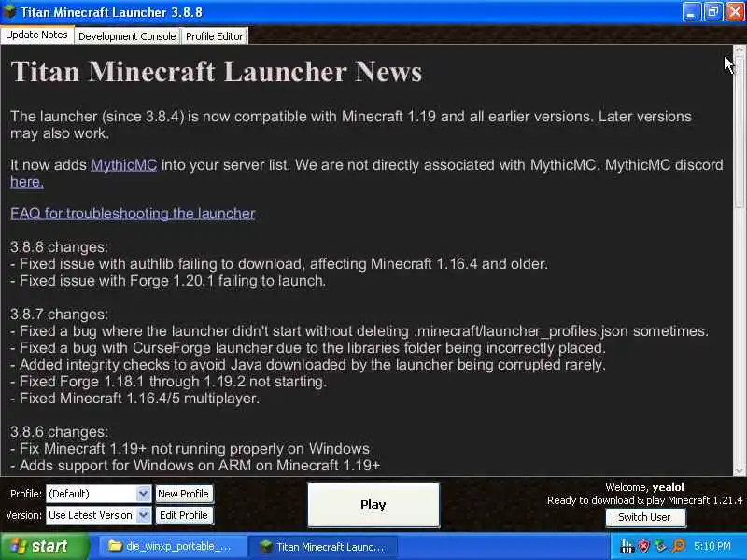The height and width of the screenshot is (560, 747).
Task: Open the red Security Center shield tray icon
Action: tap(643, 546)
